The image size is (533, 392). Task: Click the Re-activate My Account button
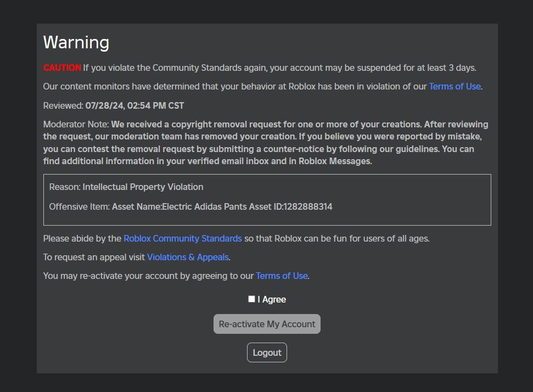coord(267,324)
